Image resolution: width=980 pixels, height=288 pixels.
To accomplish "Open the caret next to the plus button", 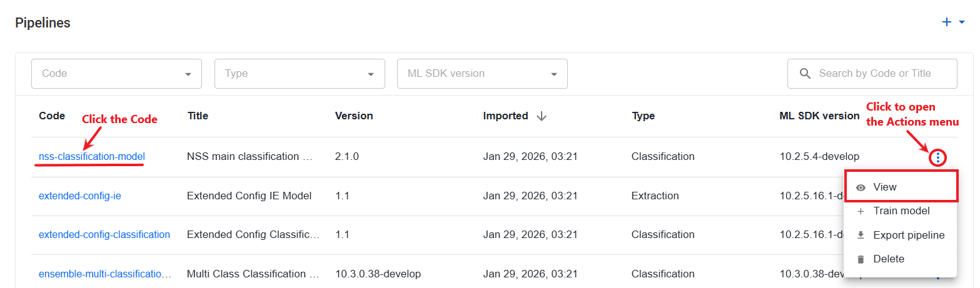I will click(962, 22).
